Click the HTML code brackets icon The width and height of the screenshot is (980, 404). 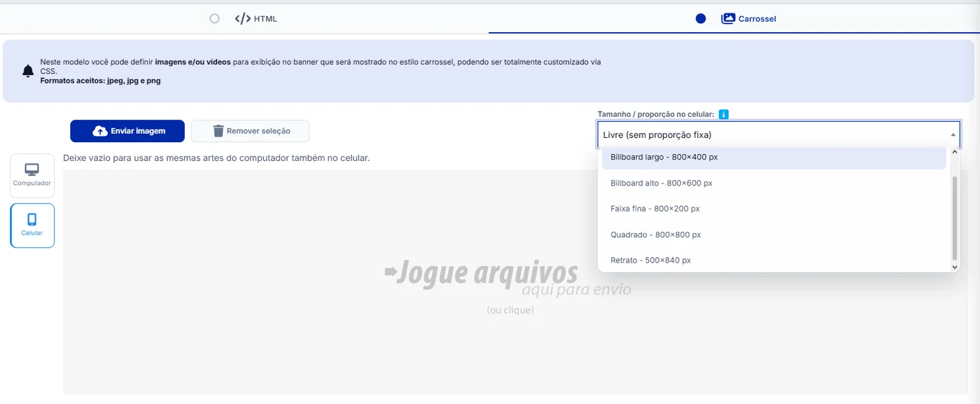[242, 19]
